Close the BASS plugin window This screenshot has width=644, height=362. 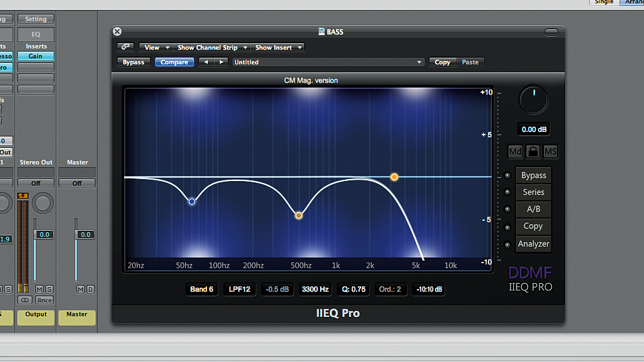pyautogui.click(x=117, y=32)
